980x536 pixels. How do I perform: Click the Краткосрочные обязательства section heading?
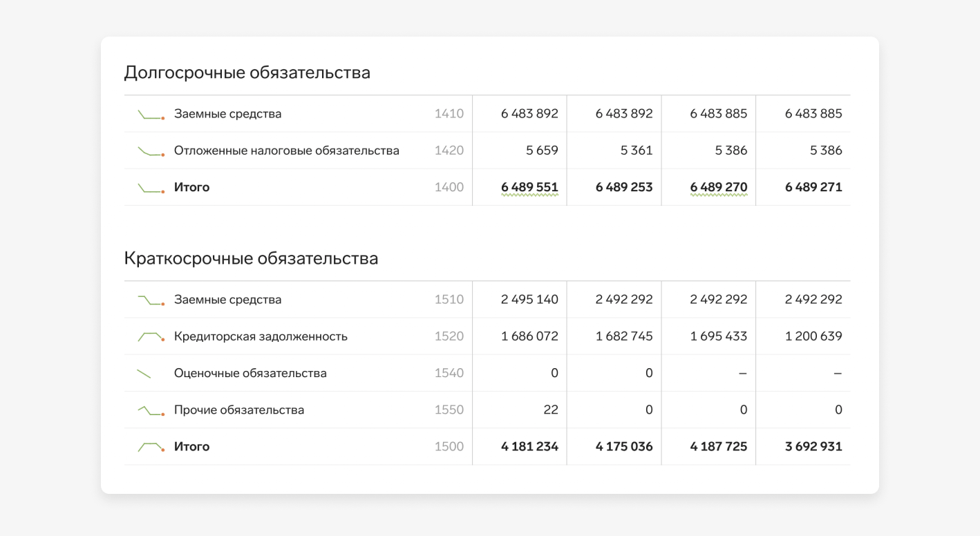coord(251,258)
